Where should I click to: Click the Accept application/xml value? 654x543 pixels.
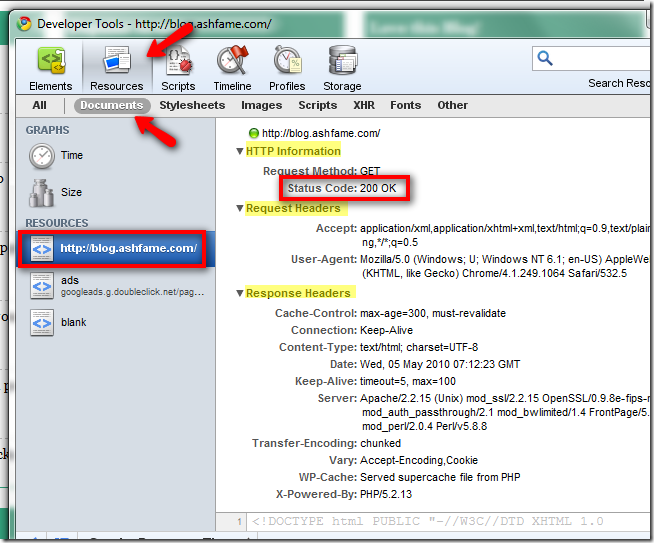(505, 236)
